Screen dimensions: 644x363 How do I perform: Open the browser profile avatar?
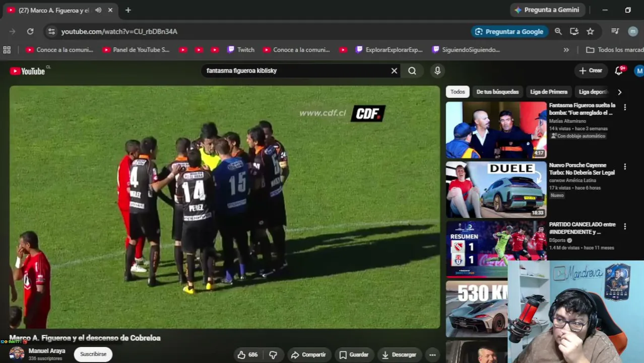pyautogui.click(x=633, y=31)
